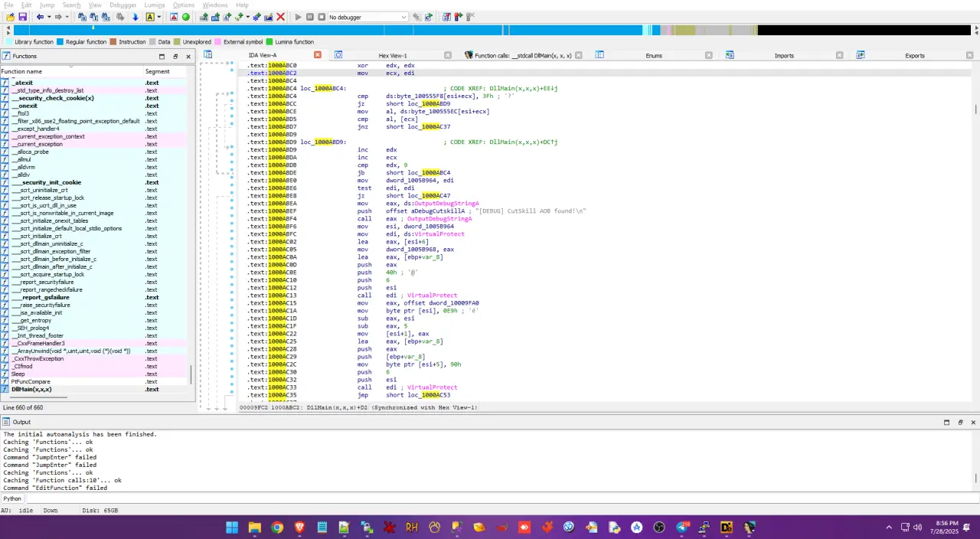This screenshot has width=980, height=539.
Task: Click the blue asterisk toolbar icon
Action: (x=256, y=17)
